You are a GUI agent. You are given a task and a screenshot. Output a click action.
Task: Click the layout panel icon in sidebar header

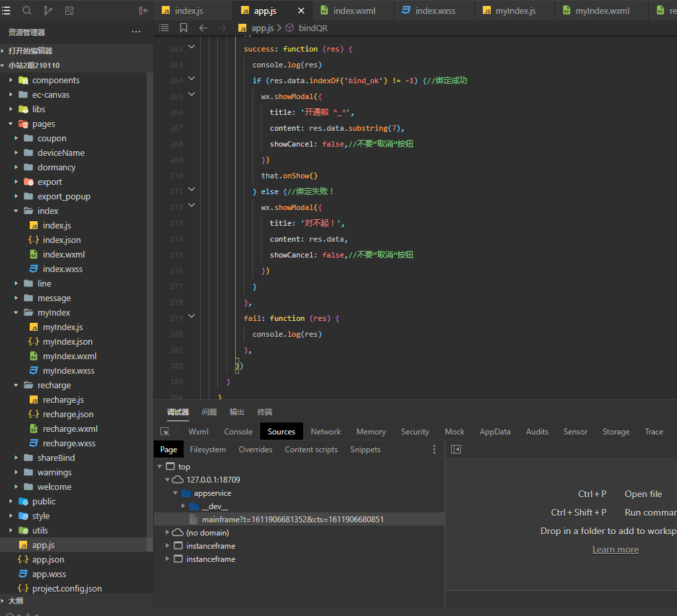click(69, 11)
